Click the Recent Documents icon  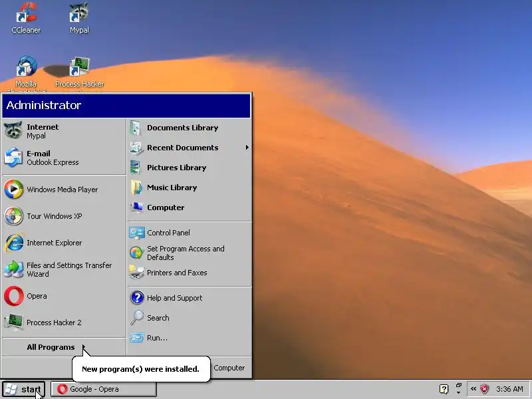(136, 148)
